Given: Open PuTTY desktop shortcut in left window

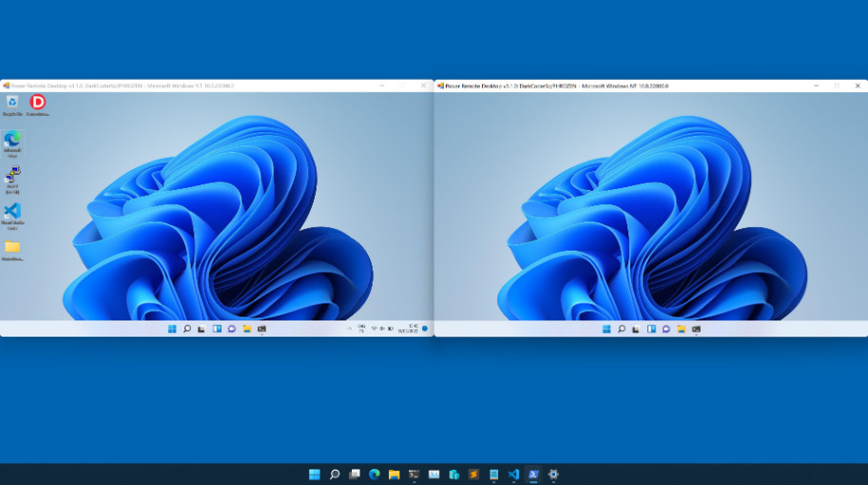Looking at the screenshot, I should point(12,180).
